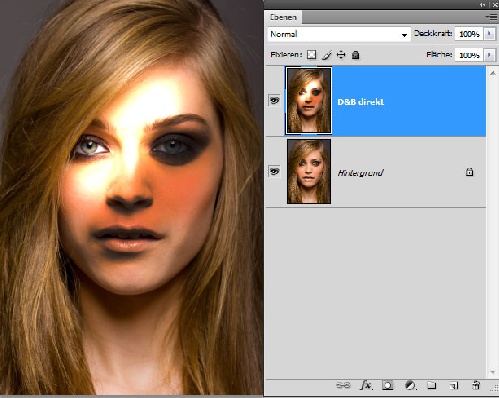Expand the Fläche fill slider arrow
The height and width of the screenshot is (398, 499).
[x=489, y=55]
